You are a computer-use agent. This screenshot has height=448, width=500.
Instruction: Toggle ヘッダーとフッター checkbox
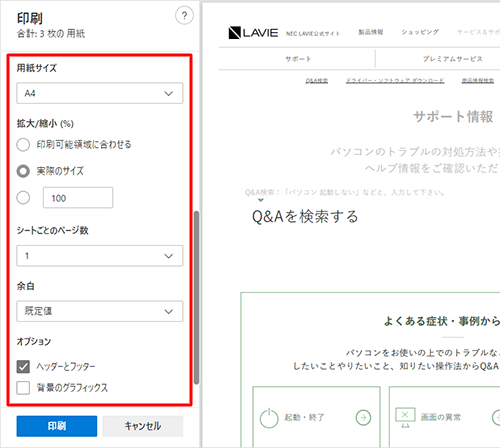point(23,367)
